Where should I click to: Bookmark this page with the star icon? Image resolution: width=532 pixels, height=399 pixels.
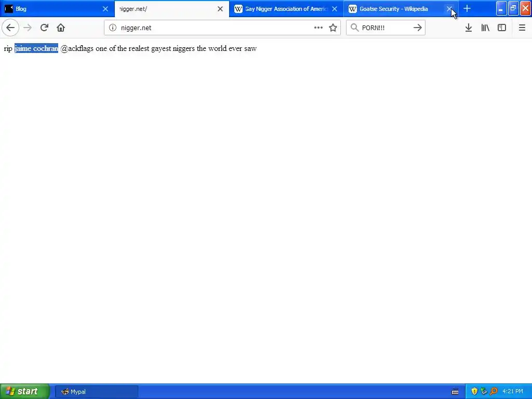[333, 28]
